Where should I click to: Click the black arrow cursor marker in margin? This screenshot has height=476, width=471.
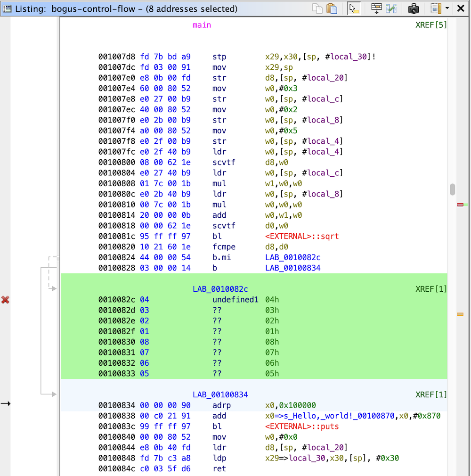point(6,403)
